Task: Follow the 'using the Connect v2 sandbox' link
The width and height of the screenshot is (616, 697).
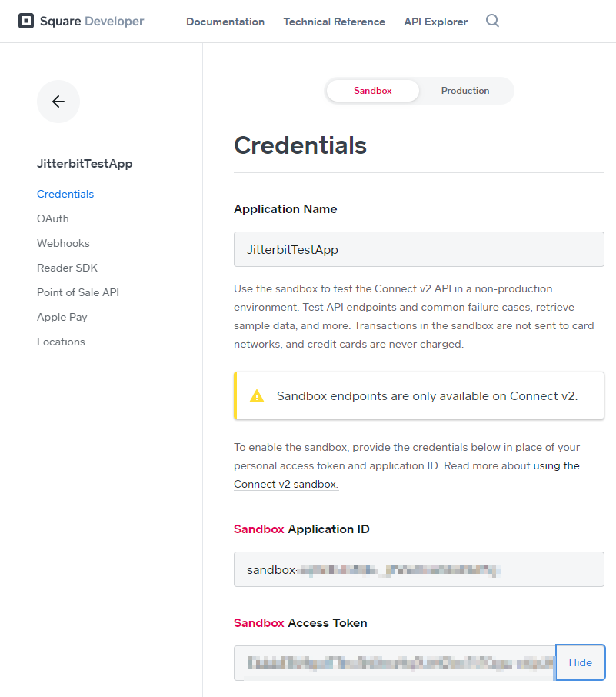Action: click(x=286, y=484)
